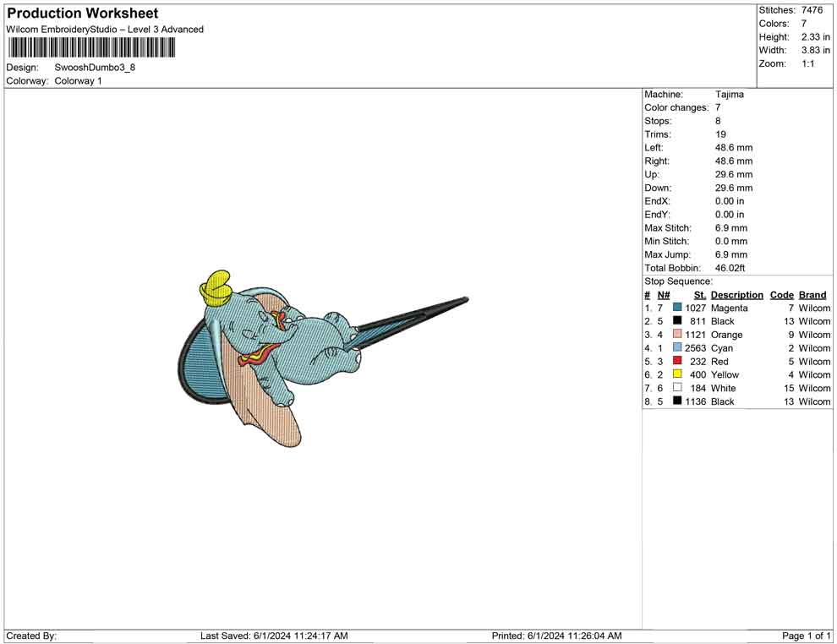
Task: Select the Red description in row 5
Action: [x=719, y=362]
